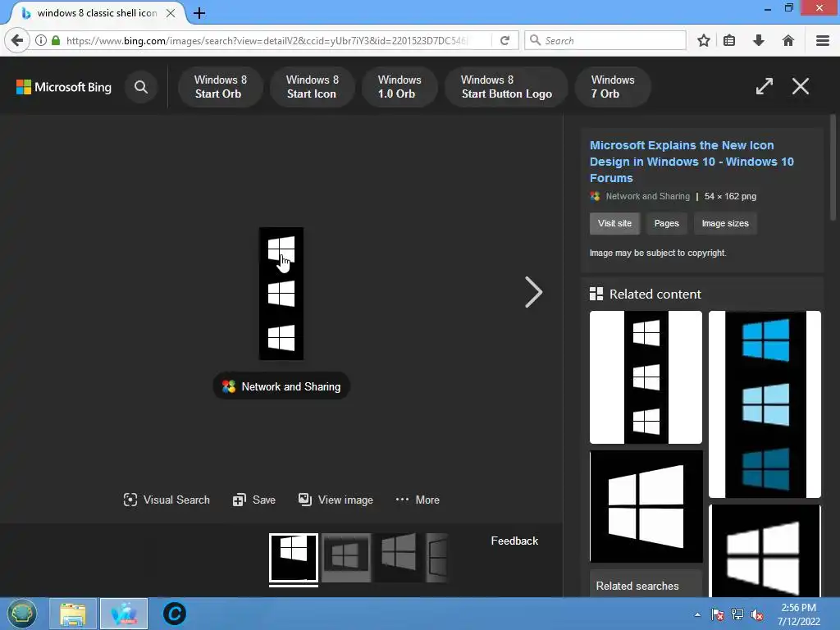Click the Microsoft Bing logo
This screenshot has height=630, width=840.
64,87
